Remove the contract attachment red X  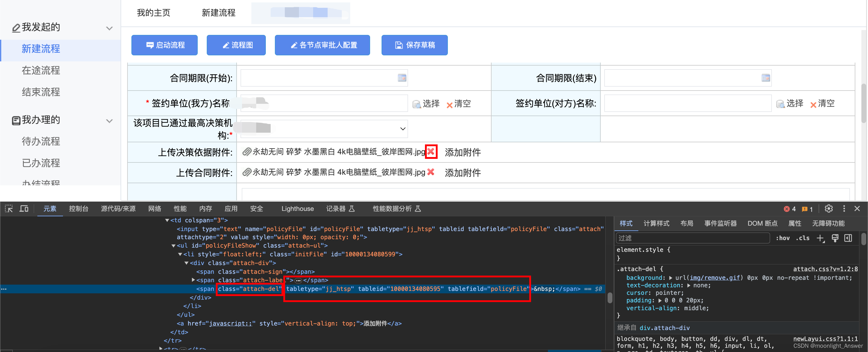click(x=431, y=172)
